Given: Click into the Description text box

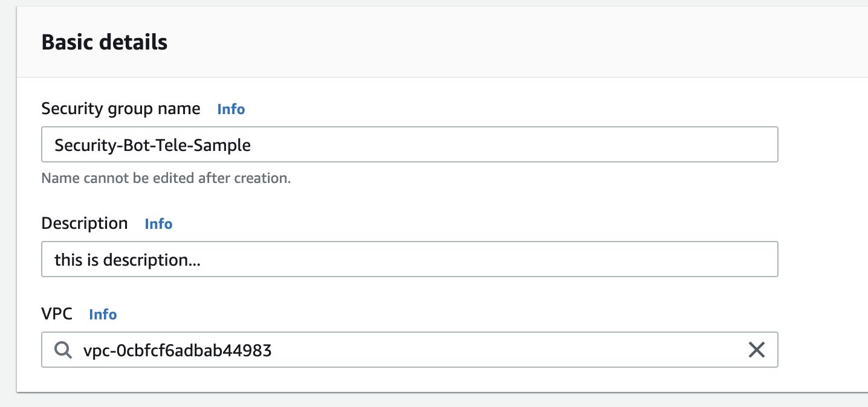Looking at the screenshot, I should coord(409,259).
